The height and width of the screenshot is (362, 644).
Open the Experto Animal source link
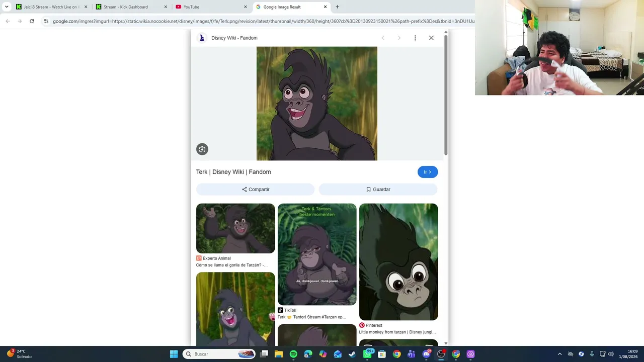(214, 258)
